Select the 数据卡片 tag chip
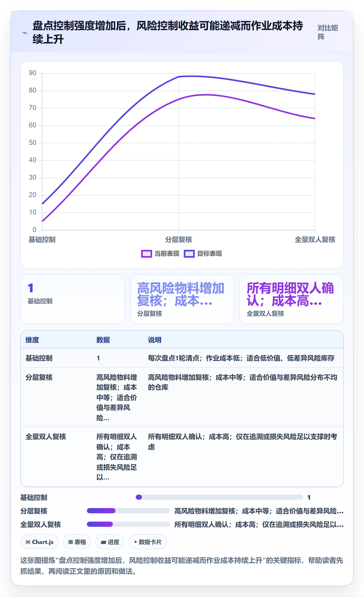Image resolution: width=364 pixels, height=597 pixels. click(148, 542)
